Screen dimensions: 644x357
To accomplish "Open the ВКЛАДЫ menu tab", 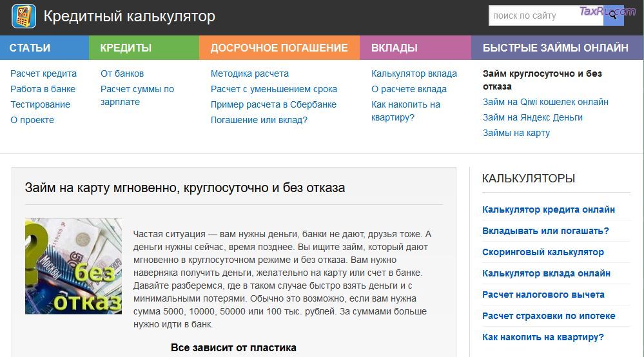I will click(415, 48).
